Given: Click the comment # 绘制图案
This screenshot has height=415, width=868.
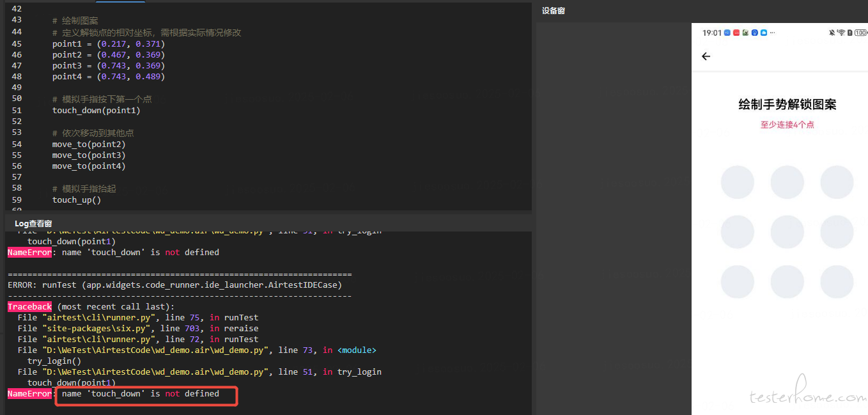Looking at the screenshot, I should (75, 20).
